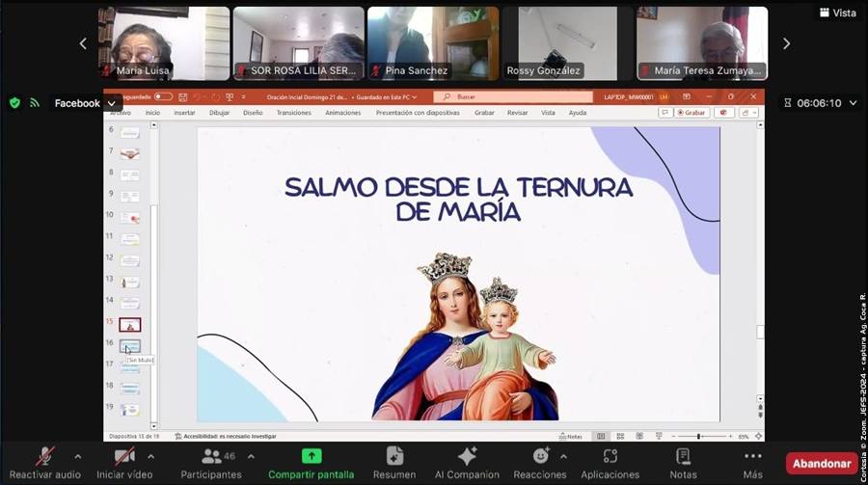Switch to Normal view in status bar
868x485 pixels.
click(x=601, y=436)
